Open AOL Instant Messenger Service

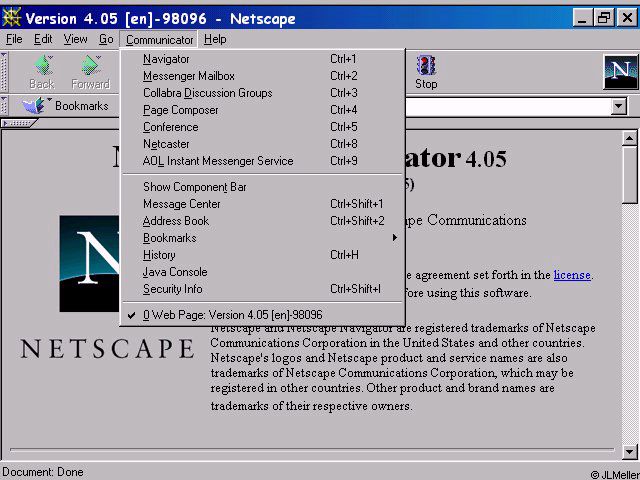coord(217,161)
